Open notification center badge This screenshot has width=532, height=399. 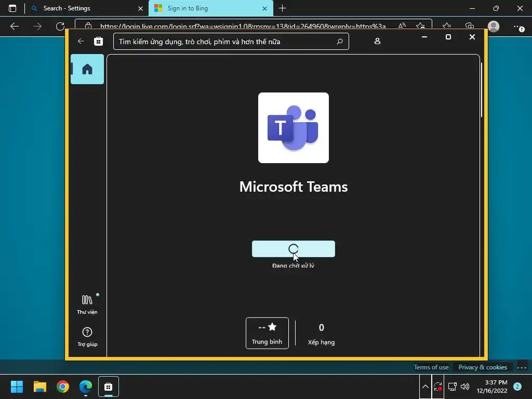coord(517,387)
